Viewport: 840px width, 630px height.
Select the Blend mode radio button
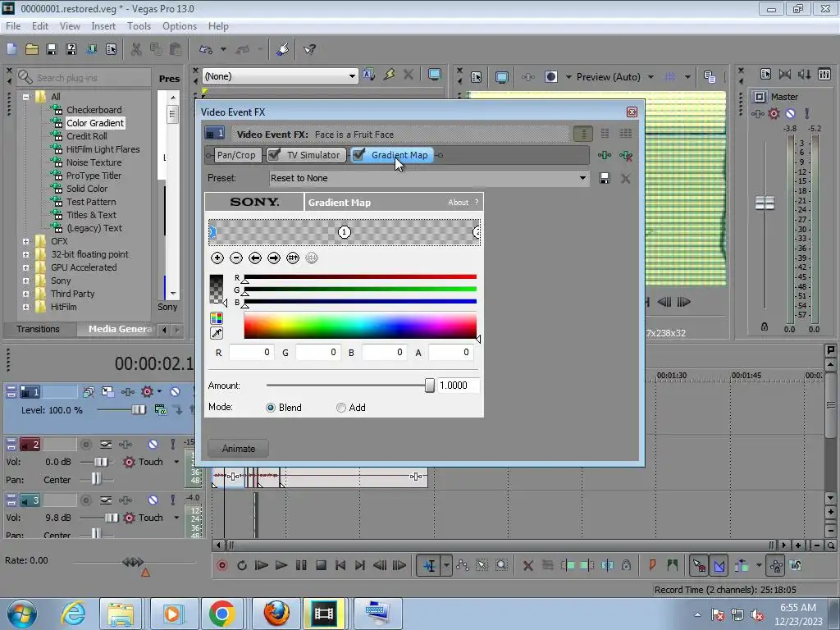click(x=271, y=408)
